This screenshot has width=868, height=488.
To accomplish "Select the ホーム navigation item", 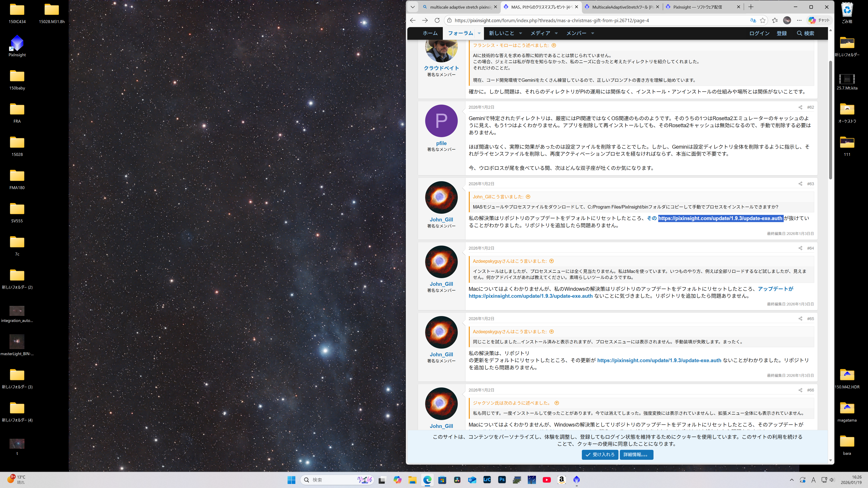I will coord(430,33).
